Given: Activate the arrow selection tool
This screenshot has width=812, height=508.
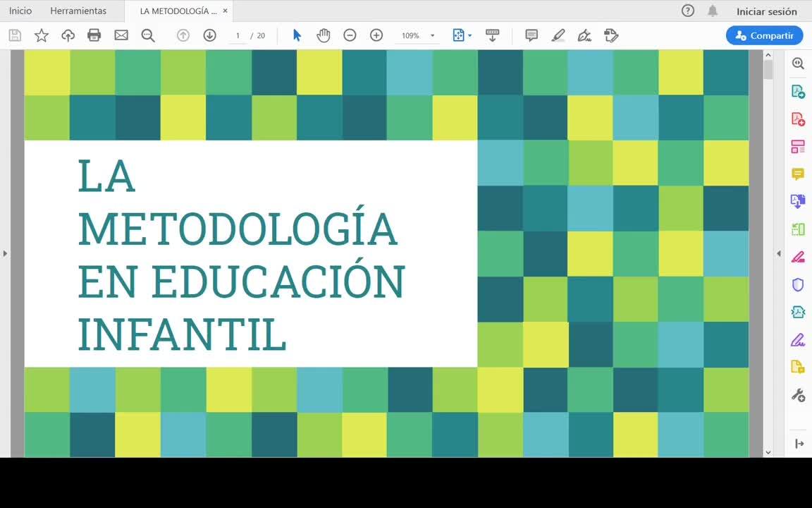Looking at the screenshot, I should coord(297,35).
